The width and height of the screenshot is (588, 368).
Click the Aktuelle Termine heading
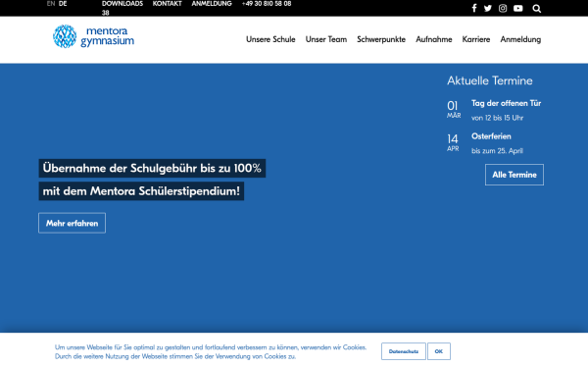(490, 80)
